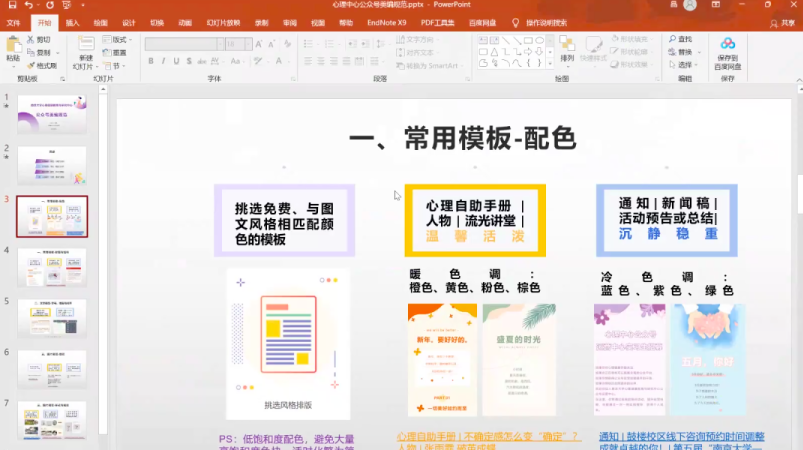Select slide 5 thumbnail in the panel
This screenshot has width=803, height=450.
pos(52,318)
